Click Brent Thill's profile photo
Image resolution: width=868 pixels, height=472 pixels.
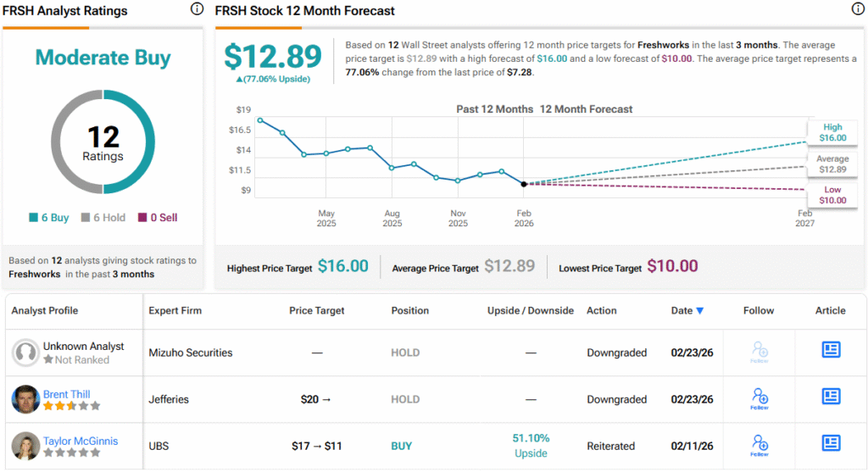click(26, 399)
